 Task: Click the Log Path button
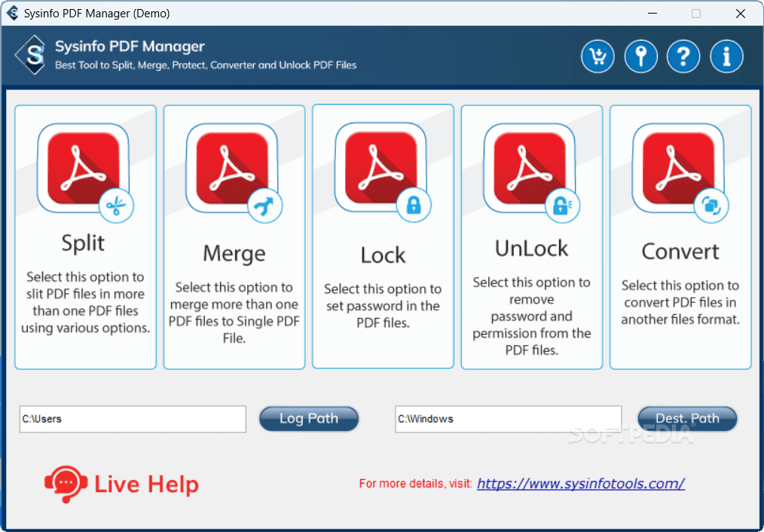[x=309, y=418]
